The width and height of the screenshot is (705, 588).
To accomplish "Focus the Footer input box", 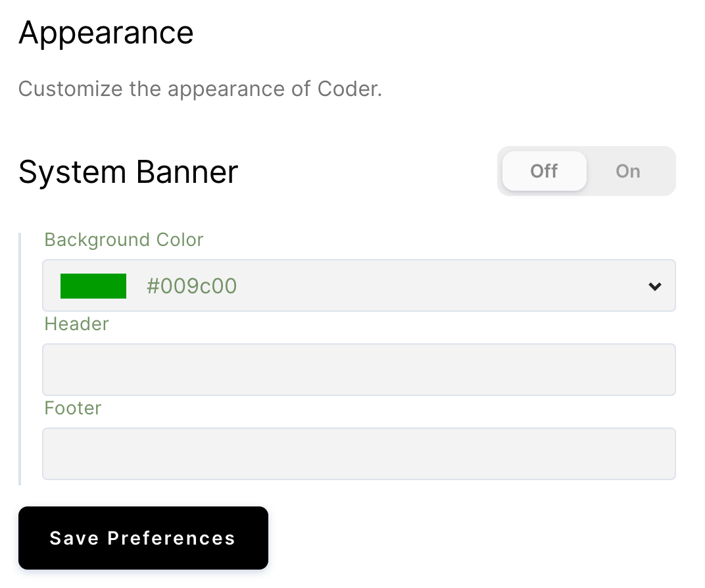I will [359, 453].
